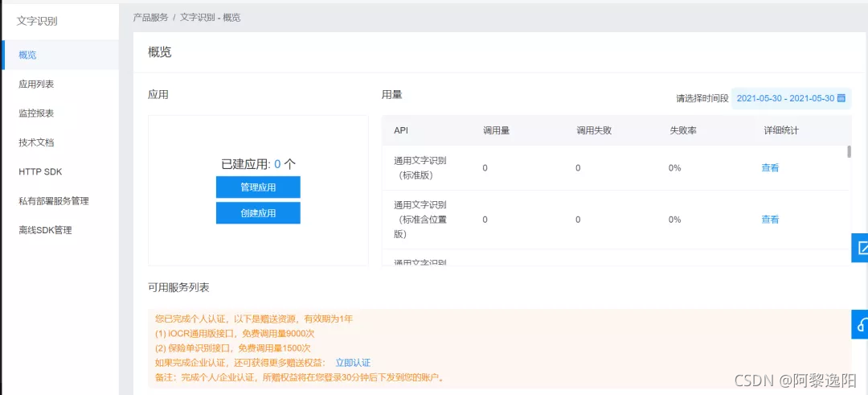Open the 2021-05-30 date range field
This screenshot has width=868, height=395.
(x=792, y=98)
